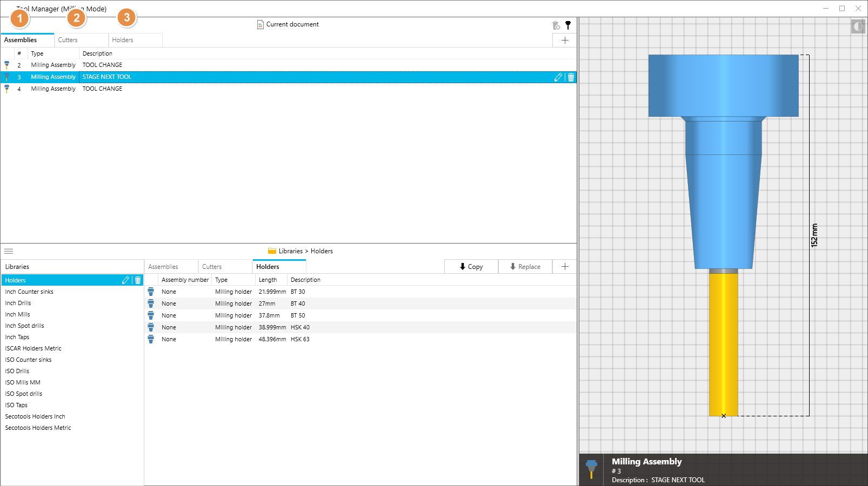Select the ISCAR Holders Metric library

[34, 348]
